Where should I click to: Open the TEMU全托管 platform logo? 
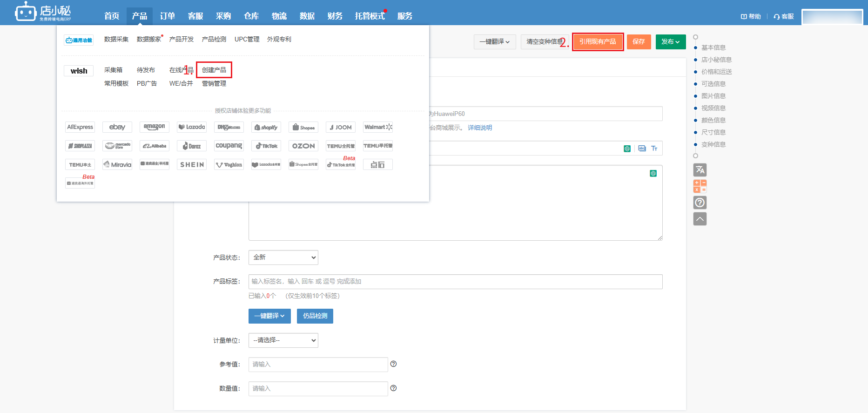click(341, 146)
